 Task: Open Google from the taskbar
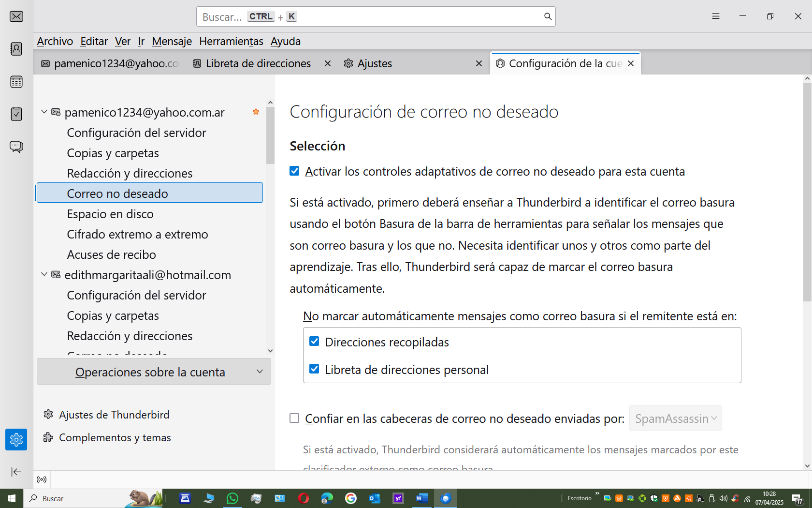pos(351,498)
